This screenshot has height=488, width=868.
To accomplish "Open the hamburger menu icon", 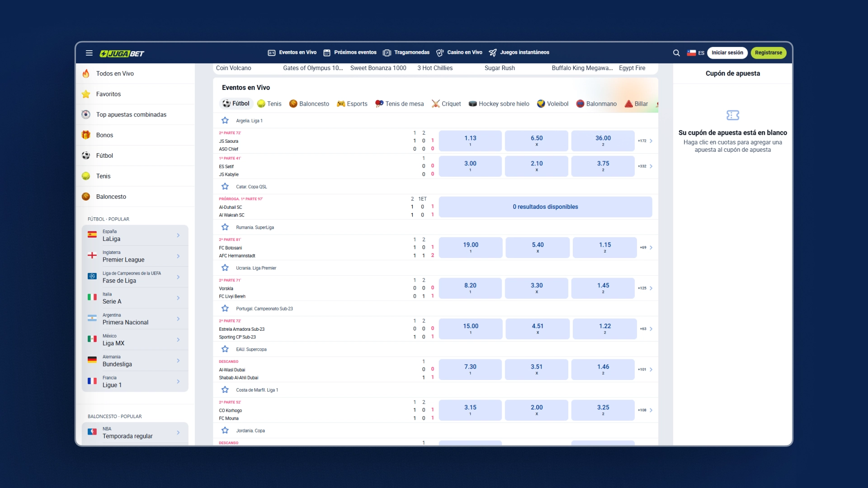I will 89,53.
